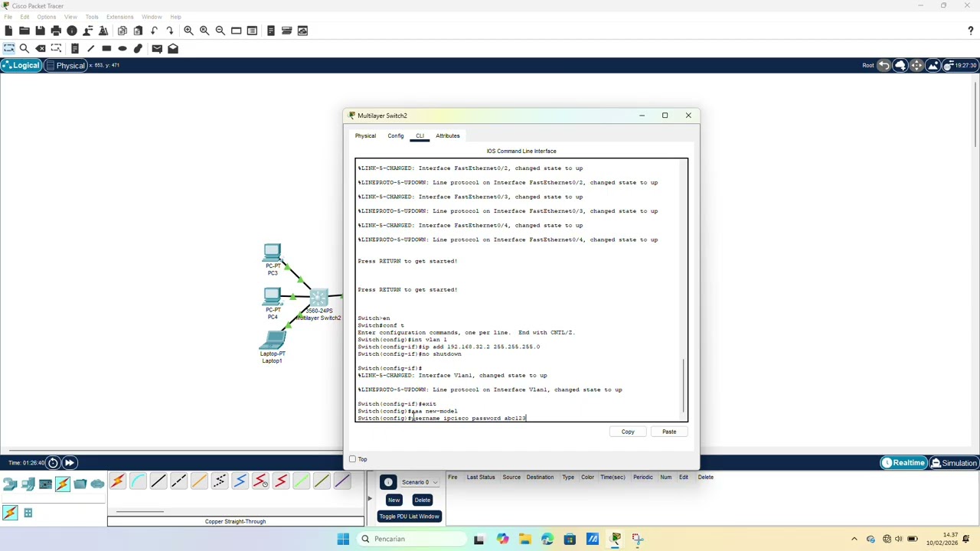Viewport: 980px width, 551px height.
Task: Go back with the Root arrow icon
Action: tap(884, 65)
